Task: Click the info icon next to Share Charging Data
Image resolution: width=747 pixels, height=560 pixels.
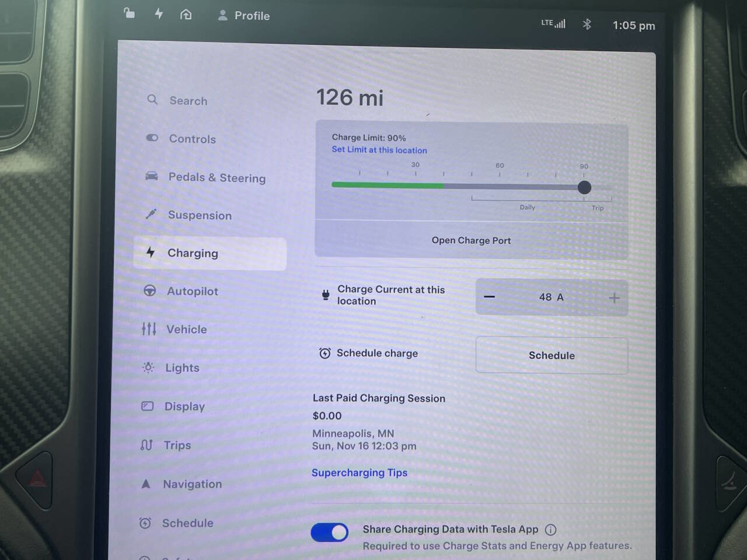Action: pos(550,530)
